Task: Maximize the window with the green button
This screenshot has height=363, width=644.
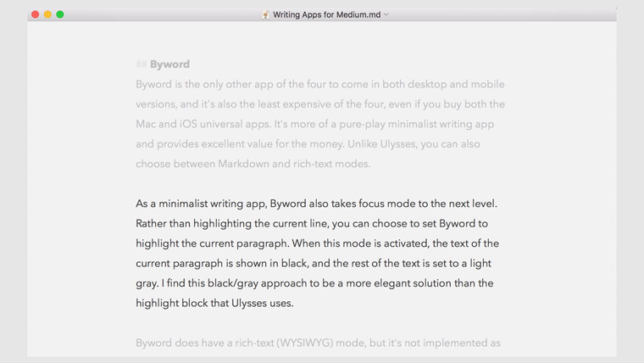Action: [60, 14]
